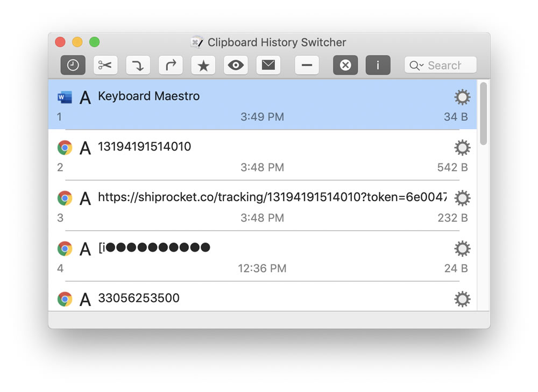The height and width of the screenshot is (392, 538).
Task: Click the vertical scrollbar thumb
Action: 484,113
